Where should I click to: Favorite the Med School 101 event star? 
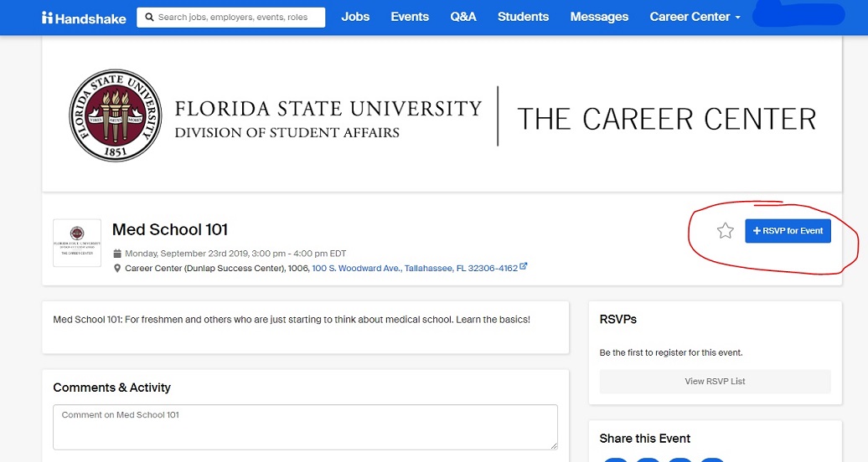pyautogui.click(x=726, y=231)
